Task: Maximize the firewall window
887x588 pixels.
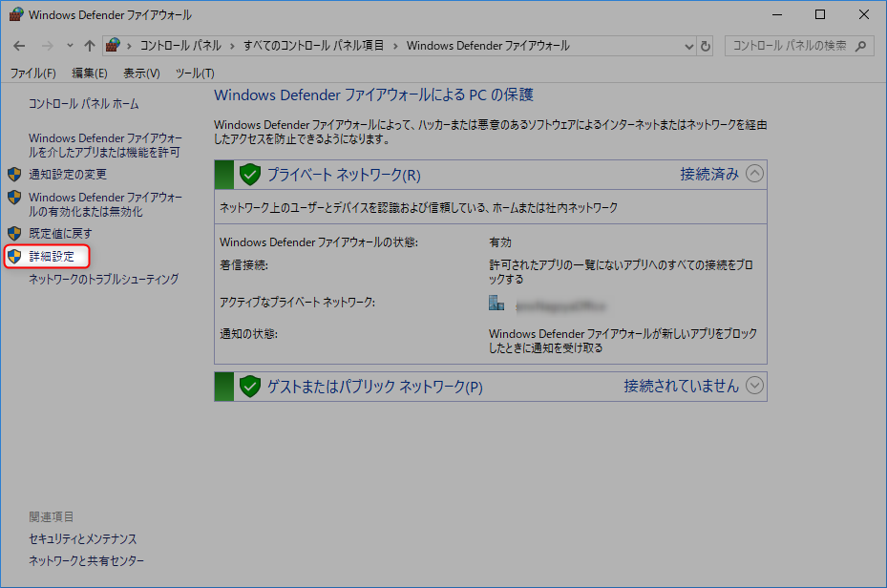Action: [819, 14]
